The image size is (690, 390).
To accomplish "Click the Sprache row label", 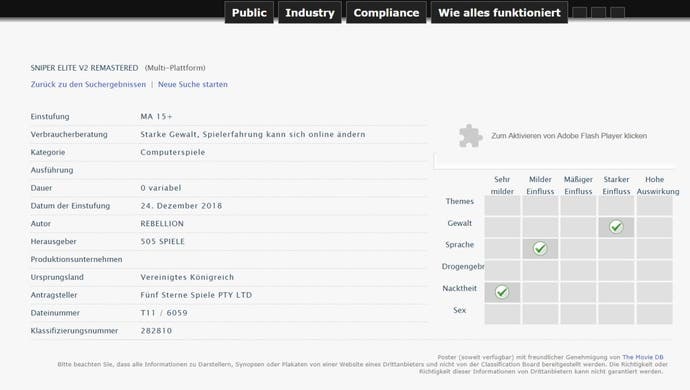I will [459, 244].
